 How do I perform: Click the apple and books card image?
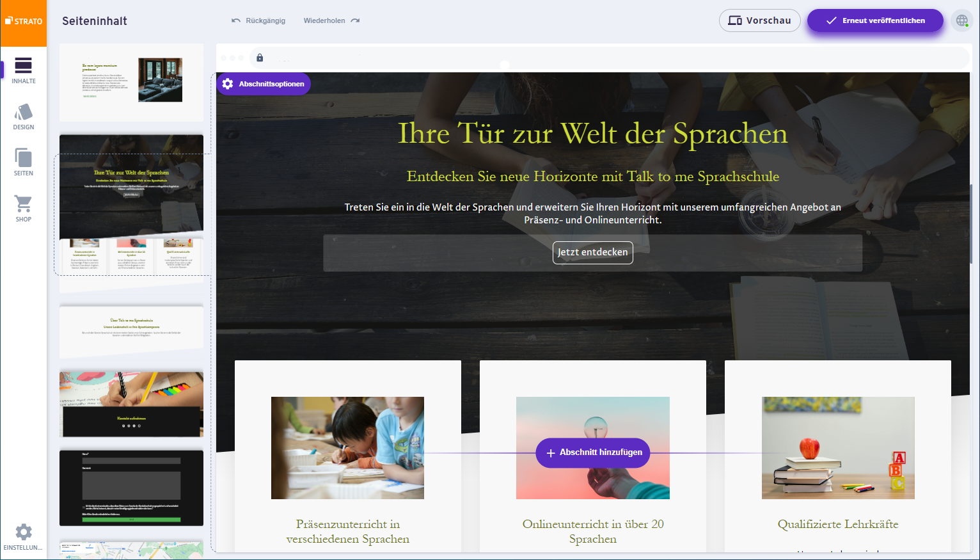(838, 448)
